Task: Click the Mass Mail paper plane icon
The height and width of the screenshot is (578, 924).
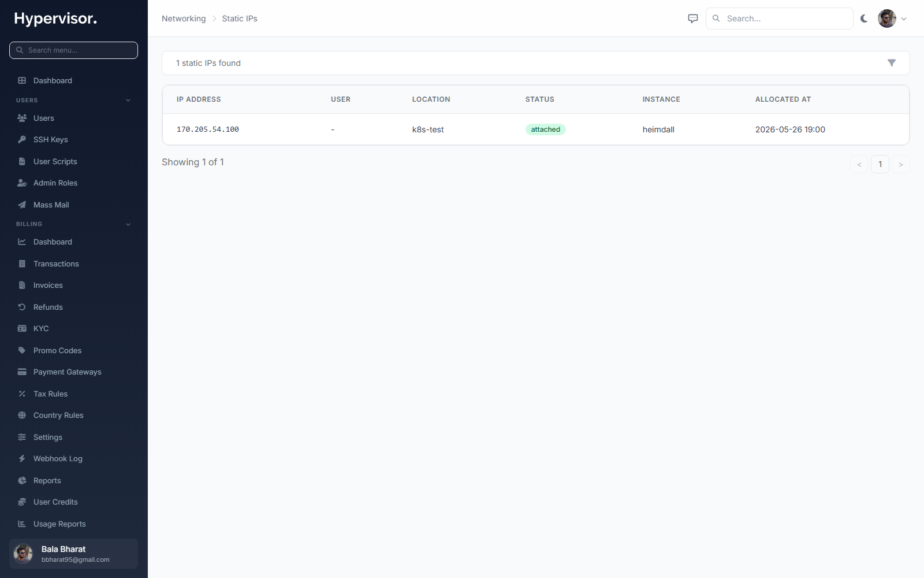Action: 22,205
